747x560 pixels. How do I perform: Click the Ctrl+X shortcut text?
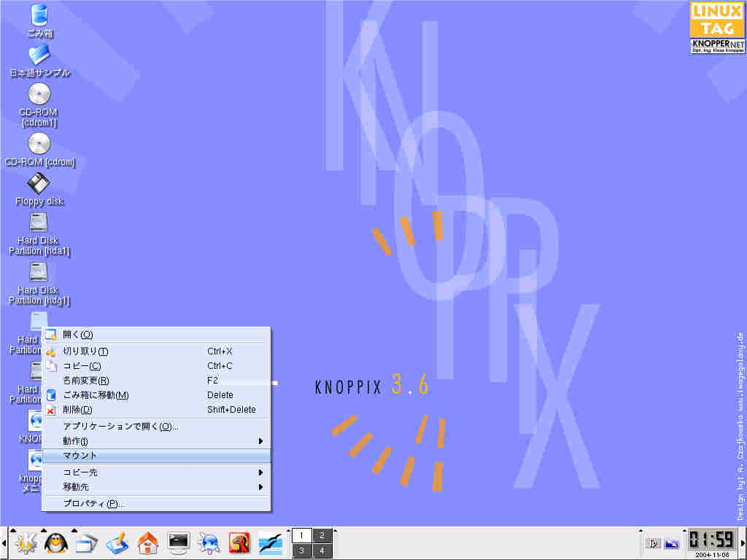220,351
